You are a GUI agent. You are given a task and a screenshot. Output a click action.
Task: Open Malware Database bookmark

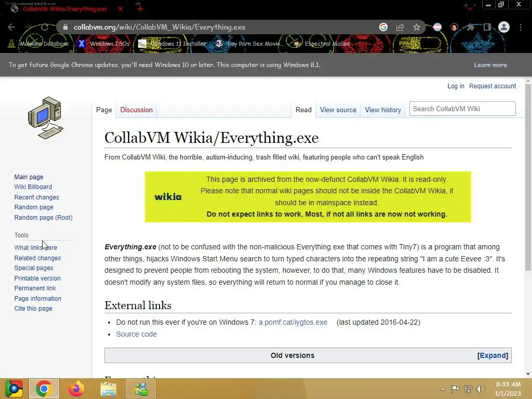pos(38,44)
